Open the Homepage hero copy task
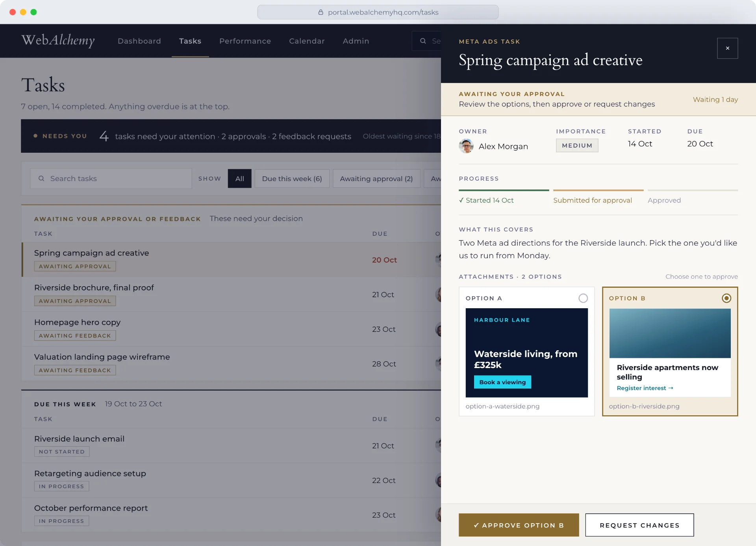 click(x=232, y=329)
